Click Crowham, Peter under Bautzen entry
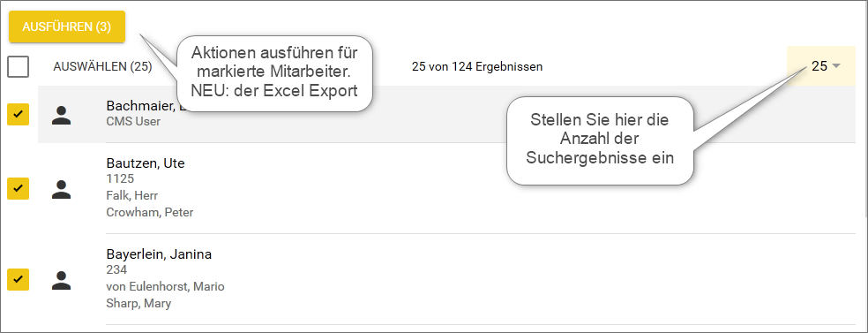 point(149,212)
